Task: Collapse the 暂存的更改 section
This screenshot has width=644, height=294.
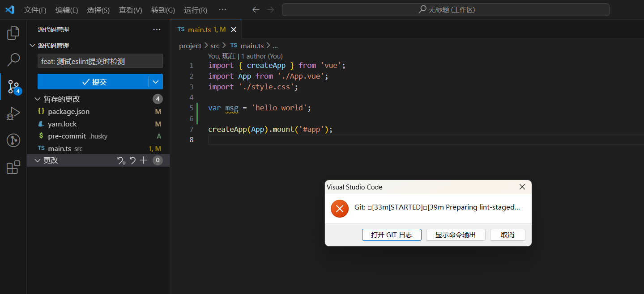Action: [x=38, y=99]
